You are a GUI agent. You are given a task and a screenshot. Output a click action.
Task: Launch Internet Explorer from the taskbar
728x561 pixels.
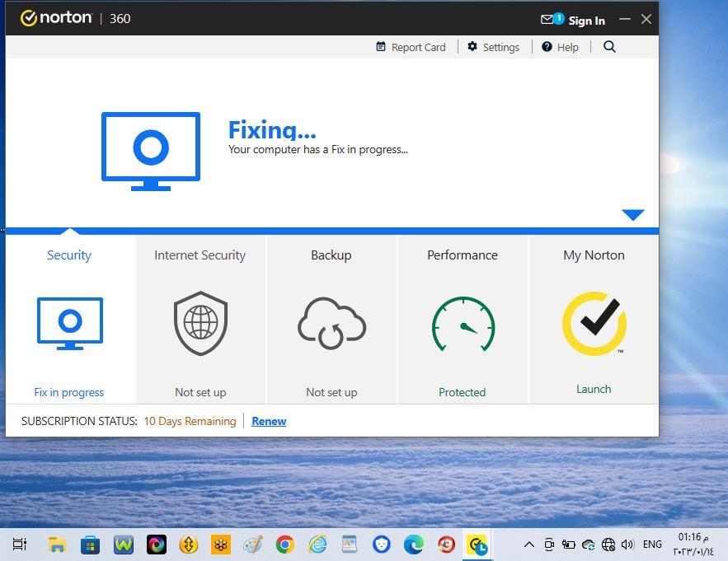(317, 545)
